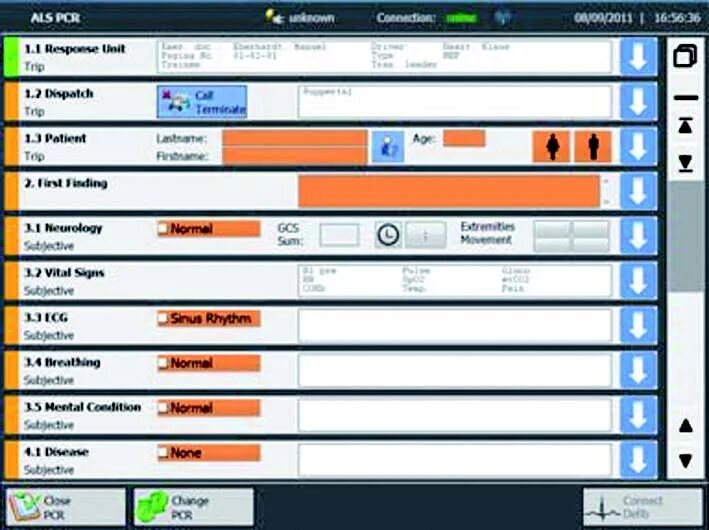The height and width of the screenshot is (530, 709).
Task: Click the stacked windows icon at top right
Action: [685, 56]
